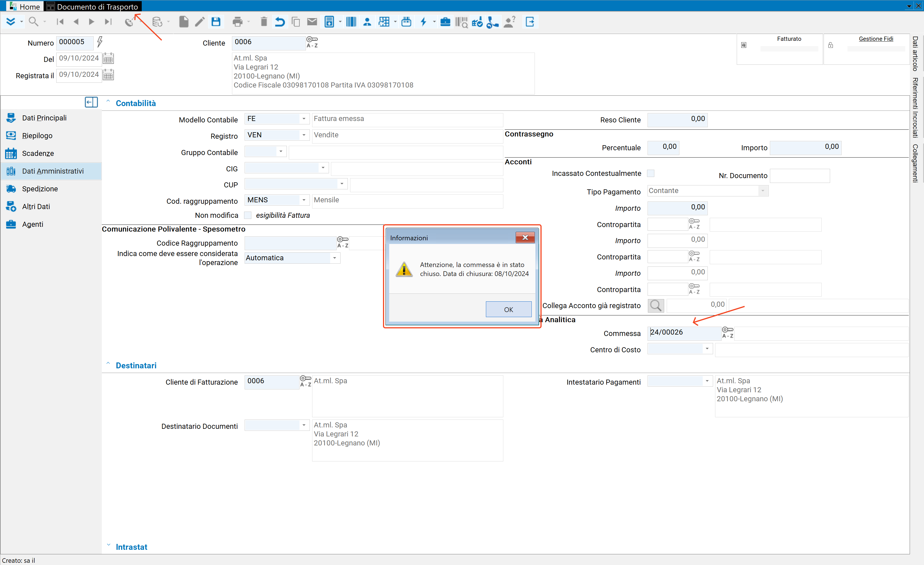This screenshot has width=924, height=565.
Task: Go to first record navigation icon
Action: click(x=60, y=22)
